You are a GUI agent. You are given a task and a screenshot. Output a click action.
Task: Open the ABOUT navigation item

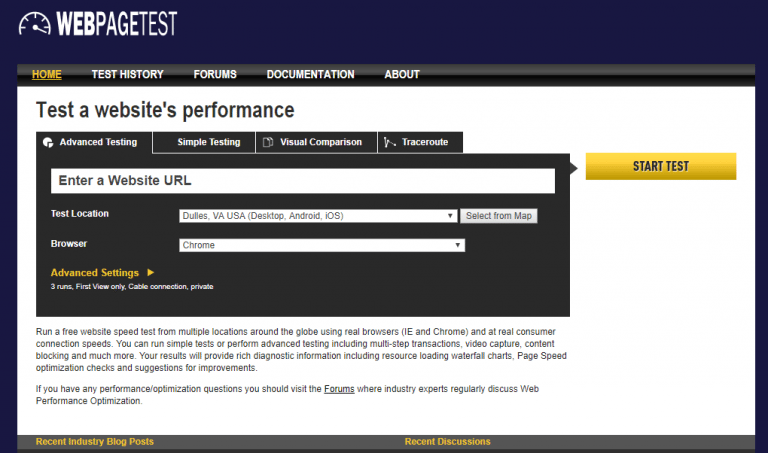pos(402,74)
